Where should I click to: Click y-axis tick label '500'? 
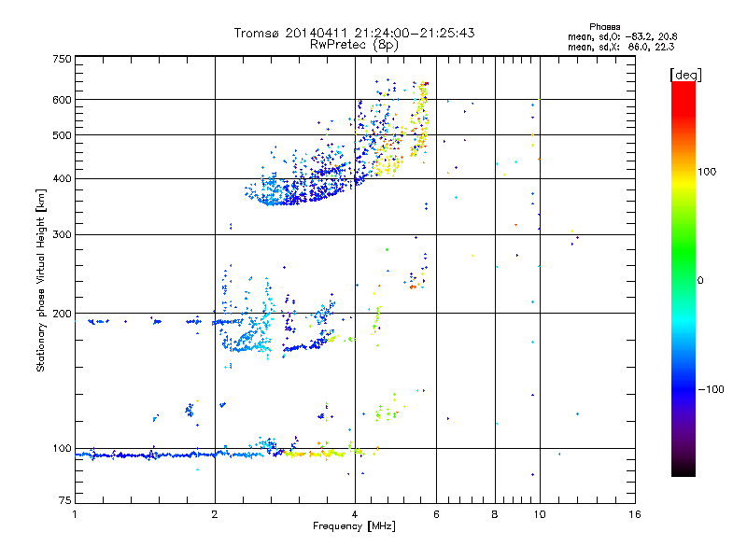(x=62, y=135)
